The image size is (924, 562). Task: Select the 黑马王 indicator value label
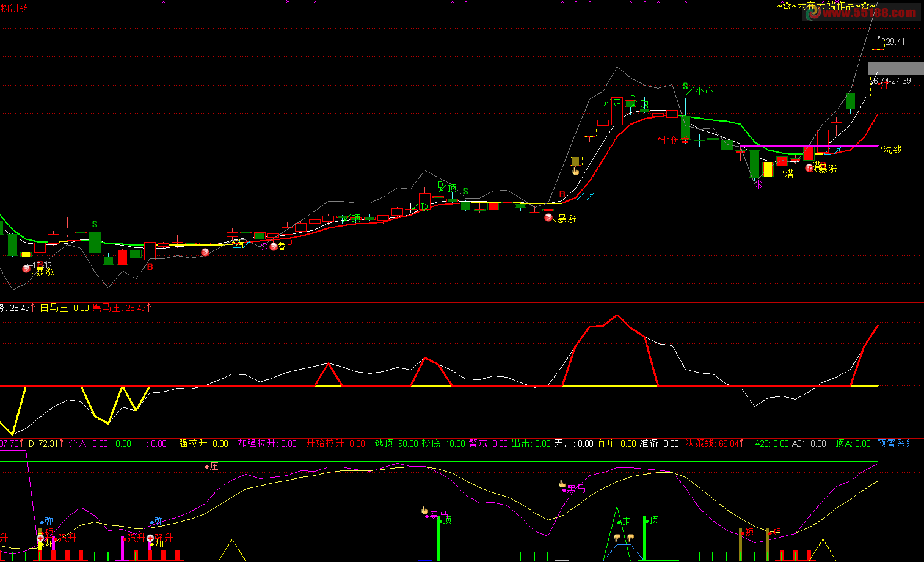122,308
